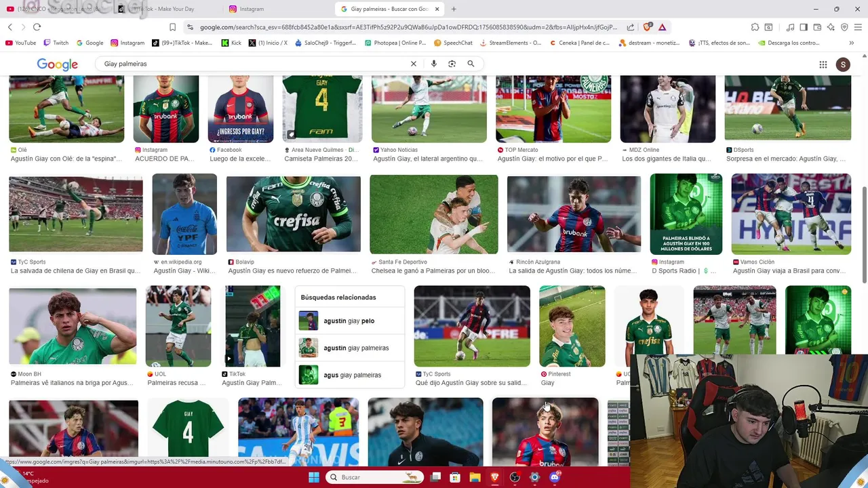
Task: Search by image with Google Lens icon
Action: coord(452,64)
